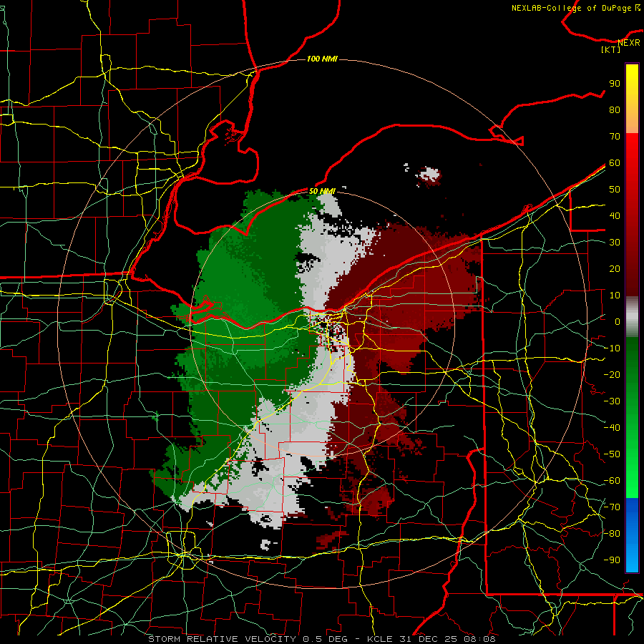The image size is (644, 644).
Task: Click the NEXR label in the top corner
Action: [629, 43]
